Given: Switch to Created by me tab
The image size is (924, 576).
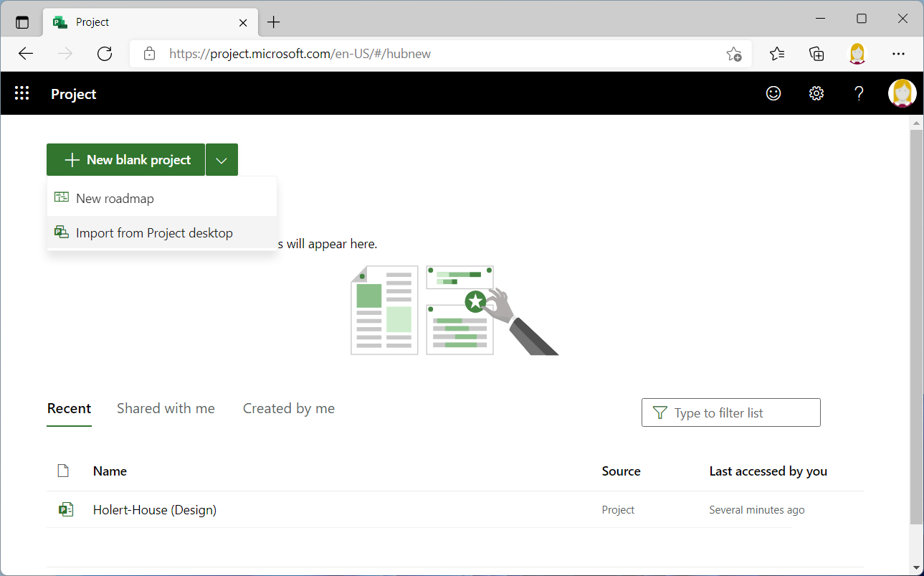Looking at the screenshot, I should (x=289, y=409).
